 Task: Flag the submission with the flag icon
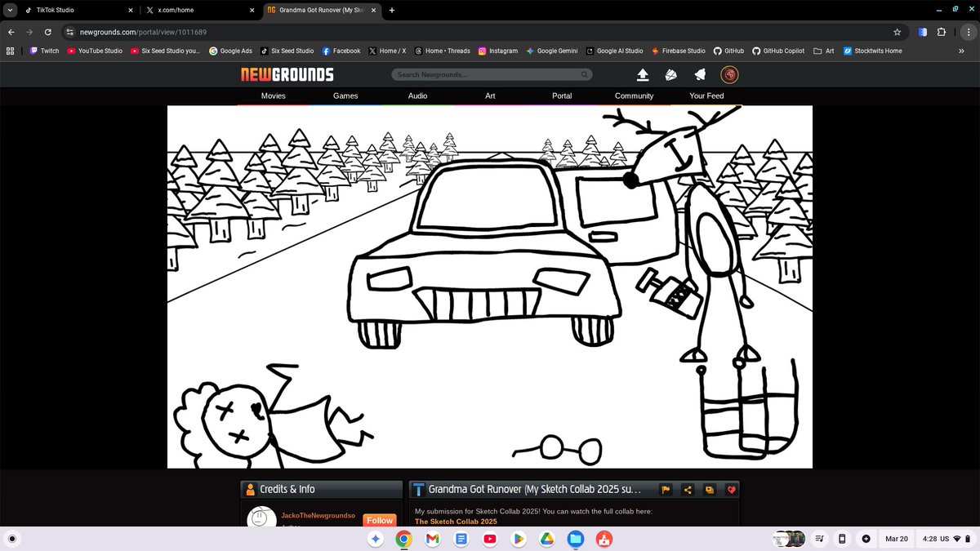[666, 490]
